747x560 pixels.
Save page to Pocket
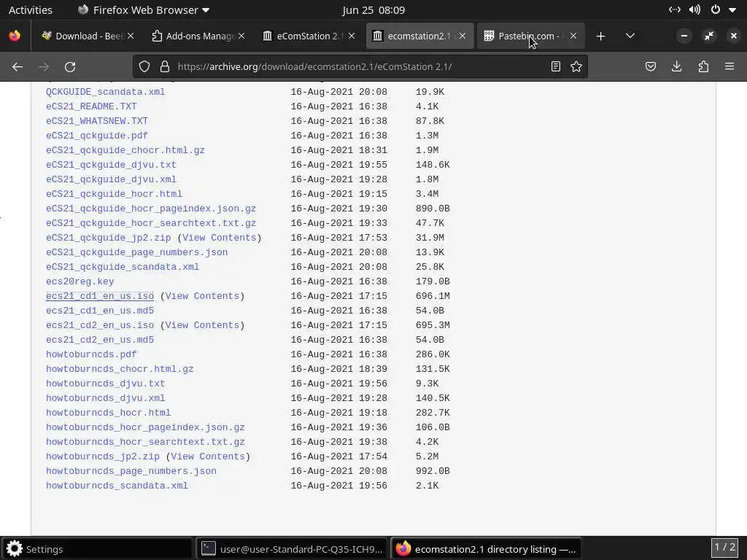(x=650, y=66)
